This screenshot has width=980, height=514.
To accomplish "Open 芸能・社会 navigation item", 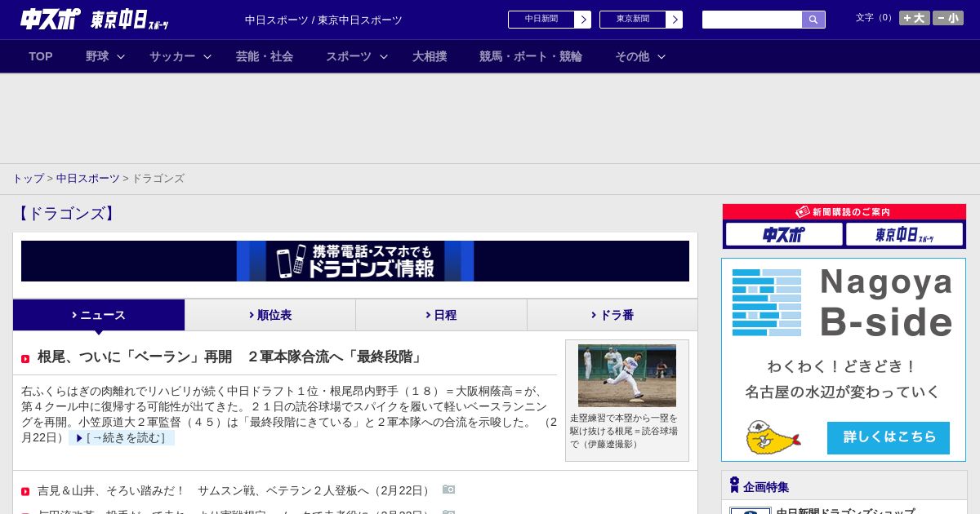I will coord(265,56).
